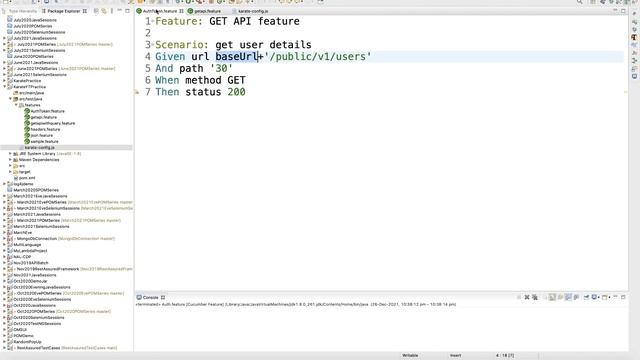Maximize the Package Explorer panel
The height and width of the screenshot is (360, 640).
tap(127, 11)
